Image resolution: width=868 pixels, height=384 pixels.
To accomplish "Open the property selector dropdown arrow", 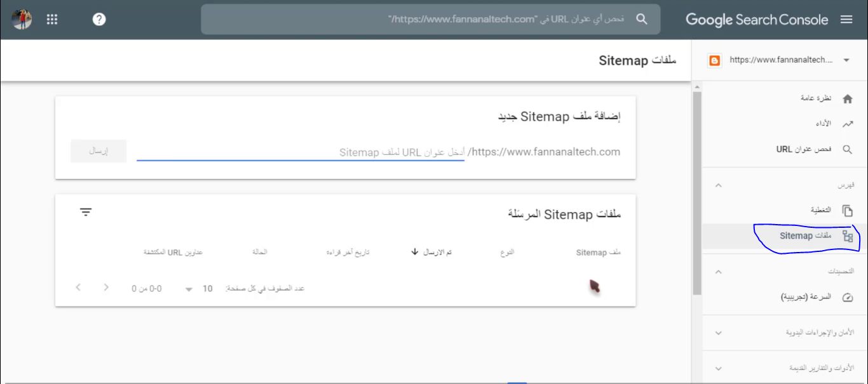I will (846, 60).
